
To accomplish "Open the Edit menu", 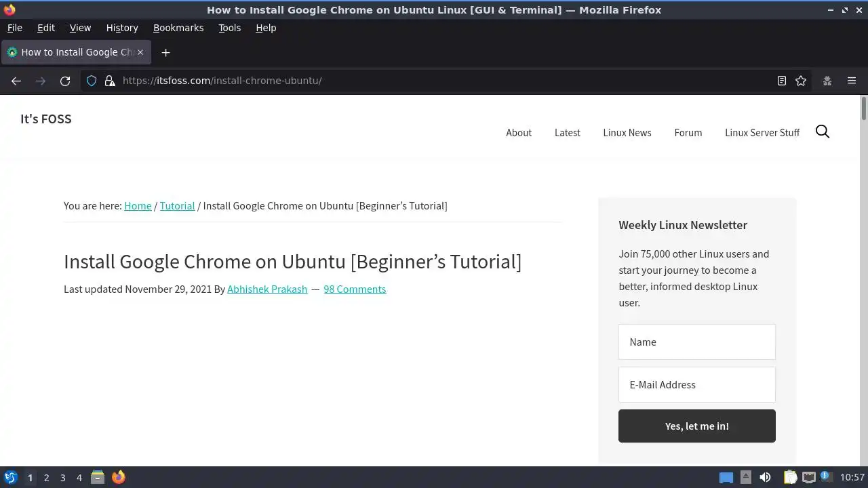I will pos(46,28).
